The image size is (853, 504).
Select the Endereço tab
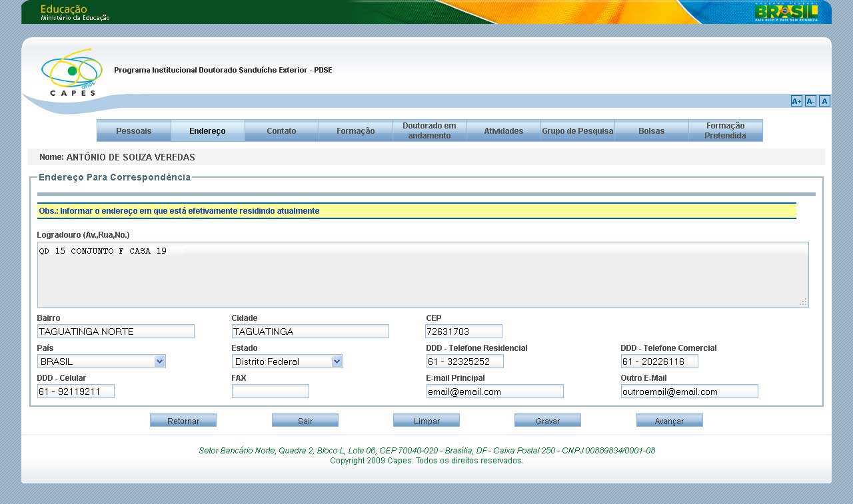click(207, 130)
